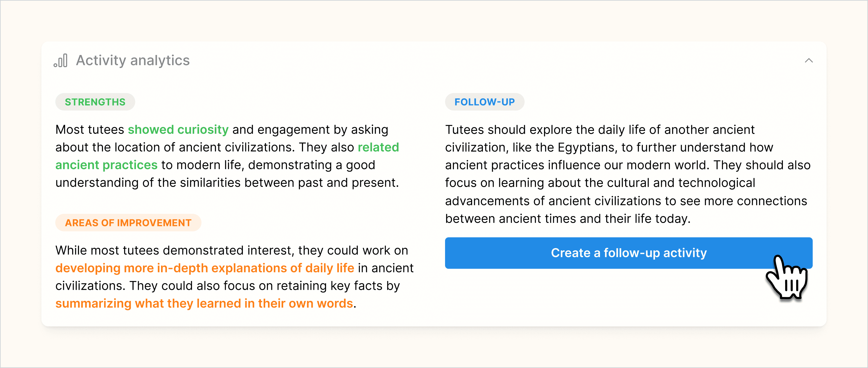
Task: Select the orange AREAS OF IMPROVEMENT label
Action: [128, 222]
